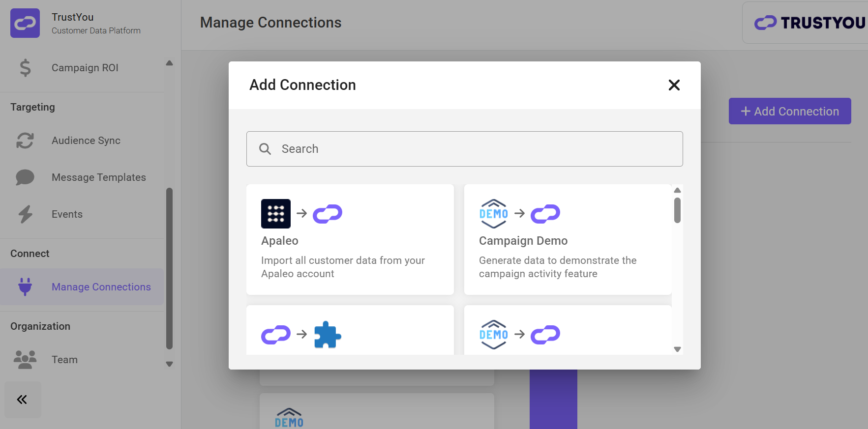Click the DEMO logo on background page card

tap(289, 417)
